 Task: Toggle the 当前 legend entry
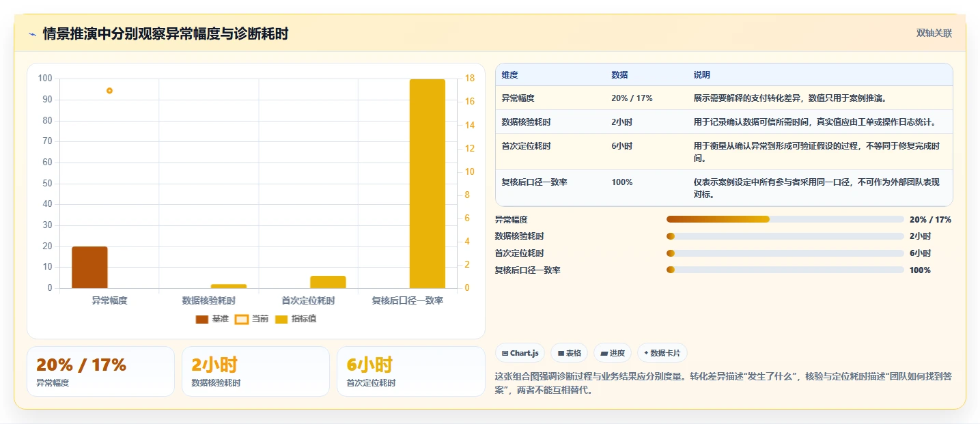[x=252, y=319]
